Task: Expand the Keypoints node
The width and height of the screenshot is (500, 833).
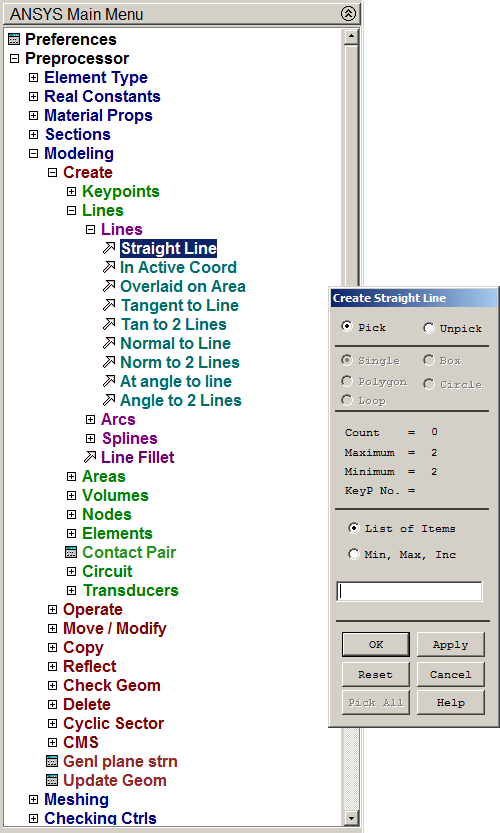Action: (71, 191)
